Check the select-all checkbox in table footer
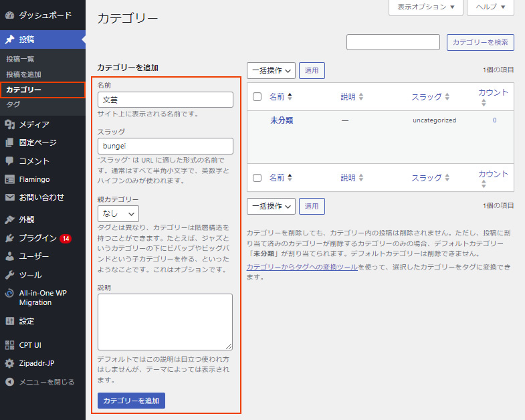This screenshot has width=525, height=420. 257,178
